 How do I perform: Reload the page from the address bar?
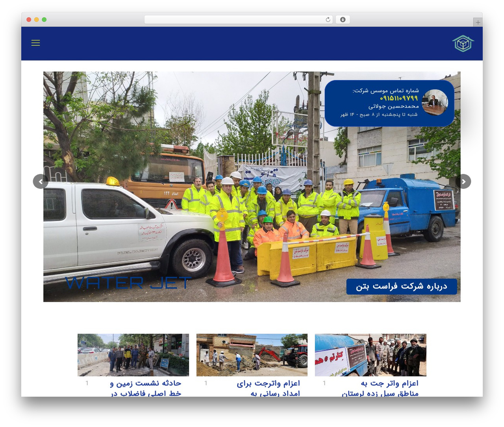(328, 20)
